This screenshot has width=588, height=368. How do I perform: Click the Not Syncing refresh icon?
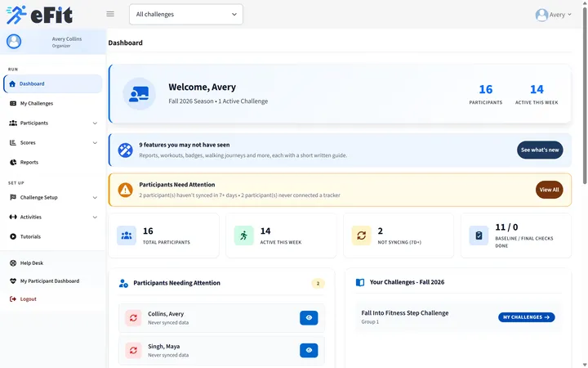[x=361, y=236]
